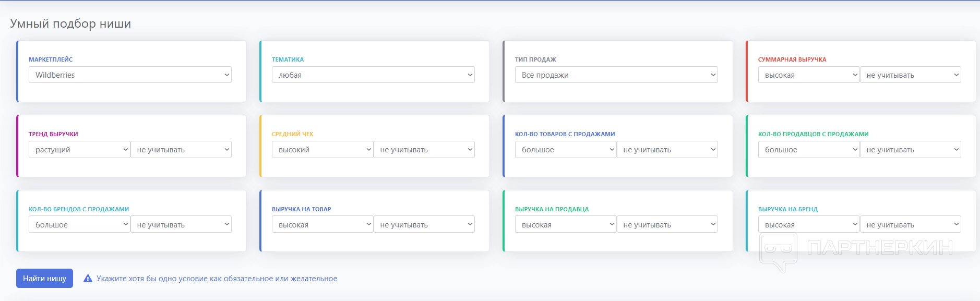
Task: Open the Маркетплейс Wildberries dropdown
Action: coord(130,75)
